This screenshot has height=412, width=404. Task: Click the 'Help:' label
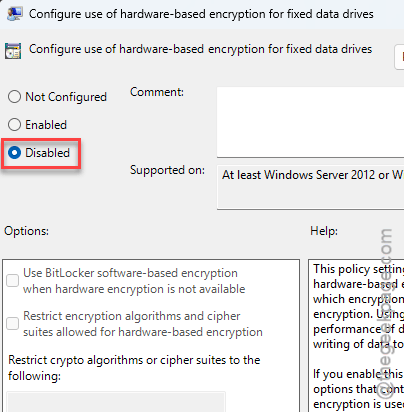324,231
